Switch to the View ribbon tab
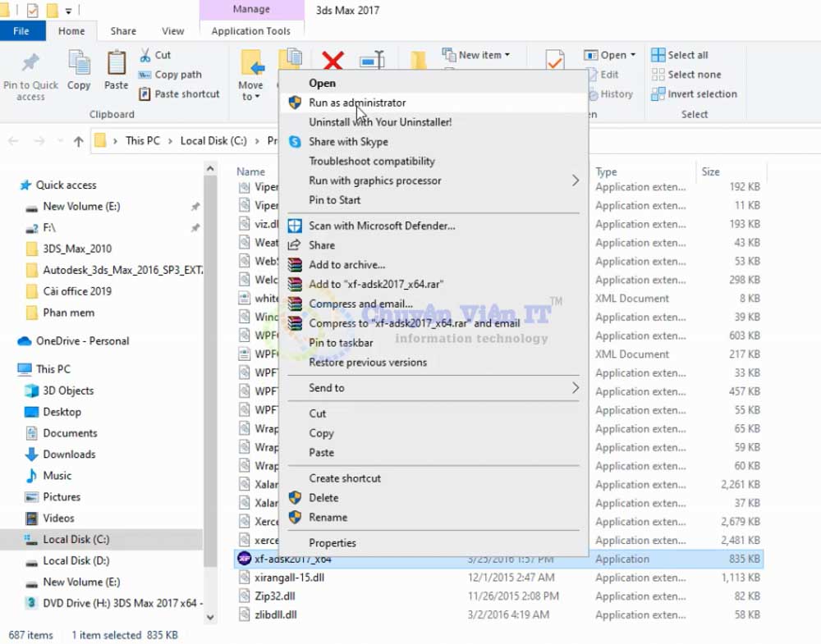 [x=172, y=31]
